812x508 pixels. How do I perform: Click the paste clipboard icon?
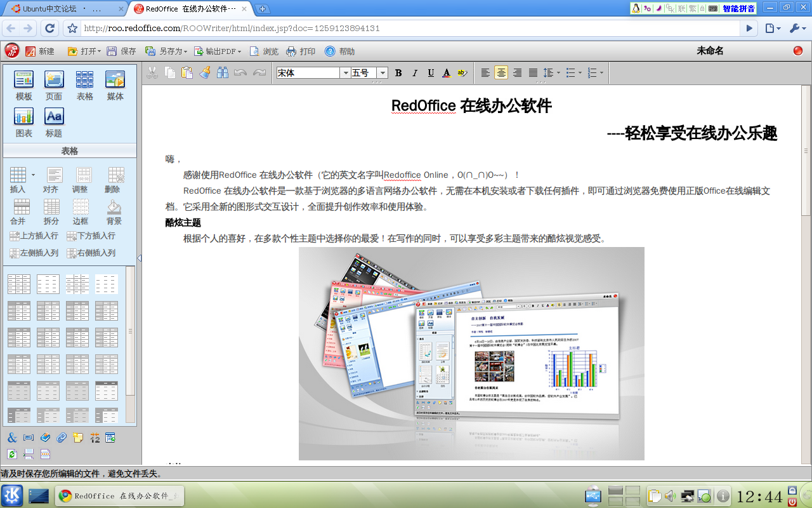[187, 73]
